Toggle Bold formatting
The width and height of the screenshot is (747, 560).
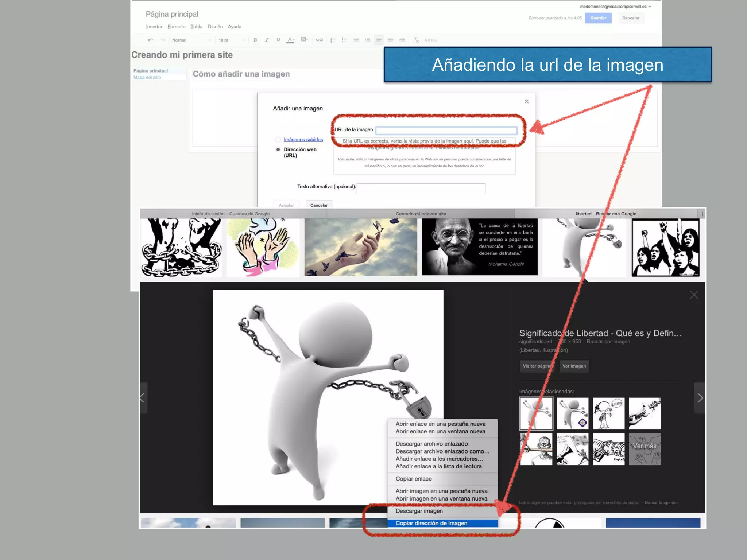click(x=255, y=40)
